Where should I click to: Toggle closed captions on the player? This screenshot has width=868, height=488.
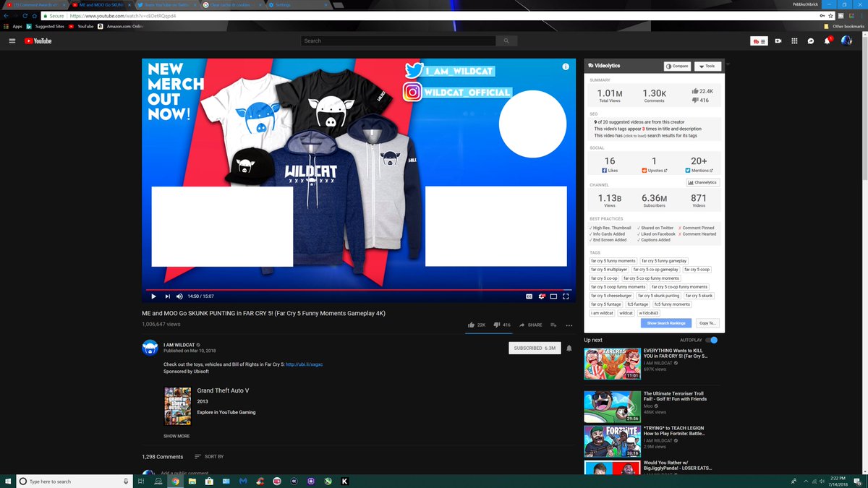click(x=529, y=296)
